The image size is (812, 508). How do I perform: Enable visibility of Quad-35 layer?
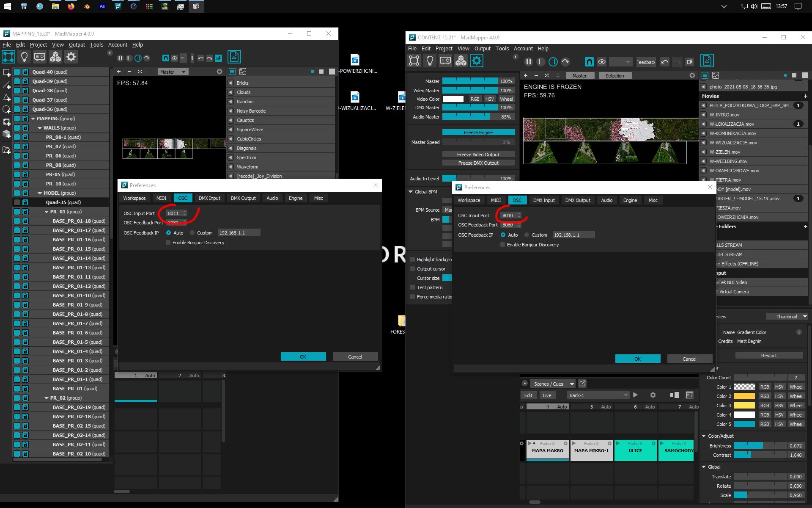[17, 202]
